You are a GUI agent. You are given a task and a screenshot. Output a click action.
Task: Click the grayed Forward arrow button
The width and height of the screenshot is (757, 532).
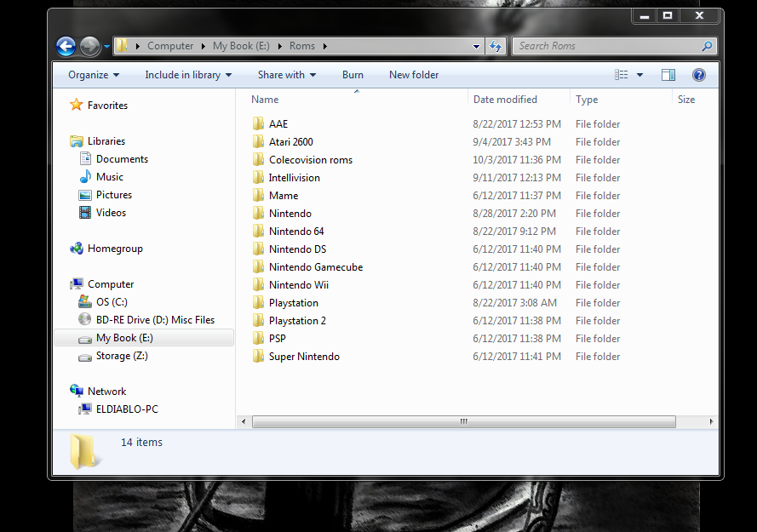tap(89, 46)
